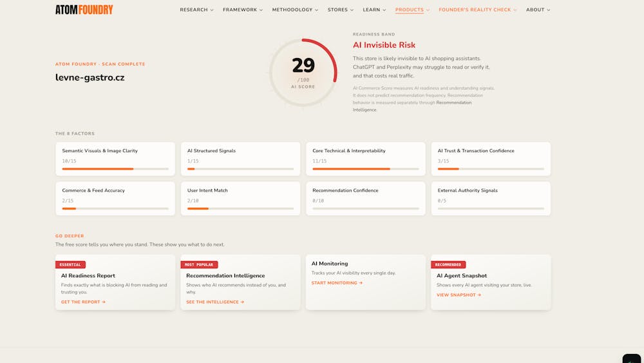Expand the Learn chevron arrow

(384, 10)
